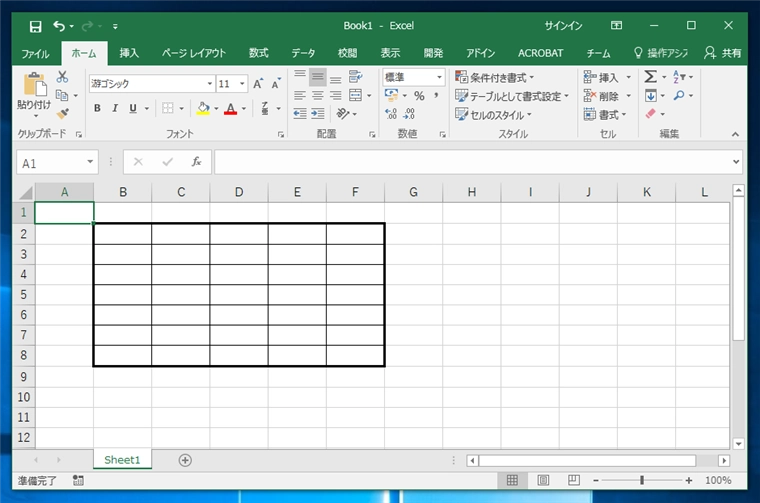Apply percent style format

point(419,96)
